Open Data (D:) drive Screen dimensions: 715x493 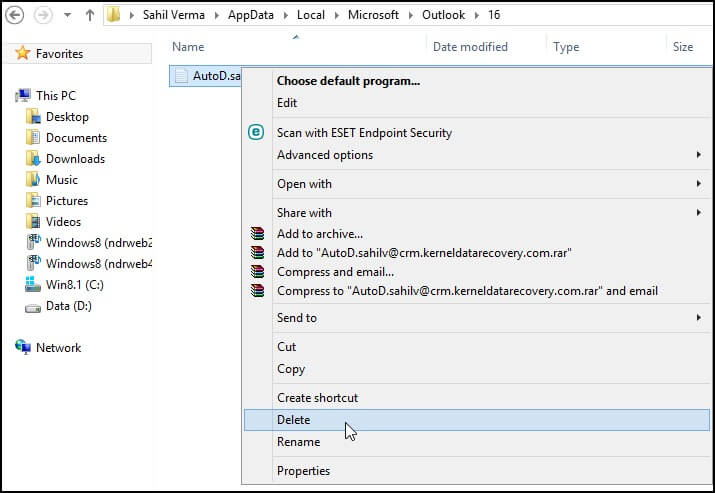69,306
